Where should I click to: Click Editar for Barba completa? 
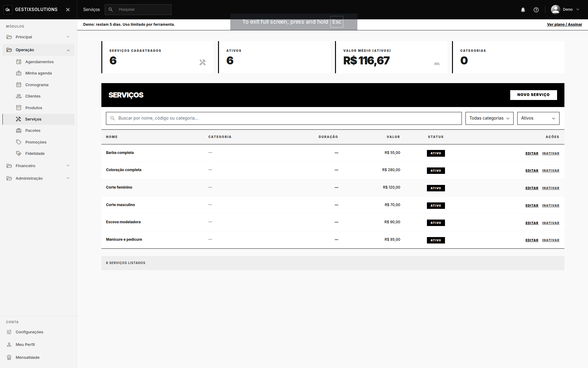pos(532,153)
